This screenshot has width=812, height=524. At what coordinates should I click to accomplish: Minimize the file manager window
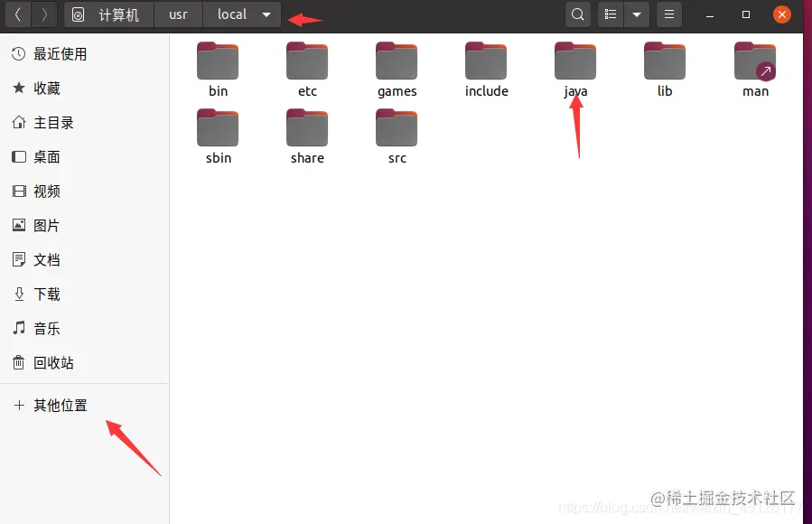tap(710, 14)
